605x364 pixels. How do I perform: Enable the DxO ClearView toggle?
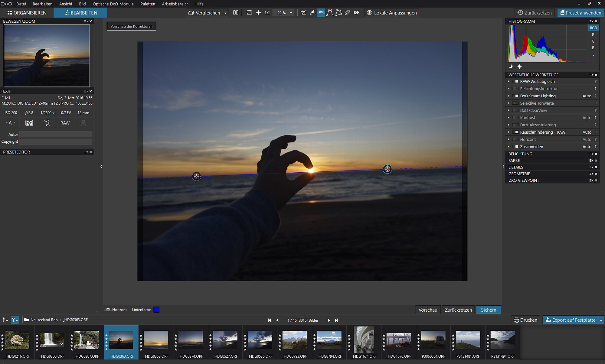pyautogui.click(x=515, y=110)
